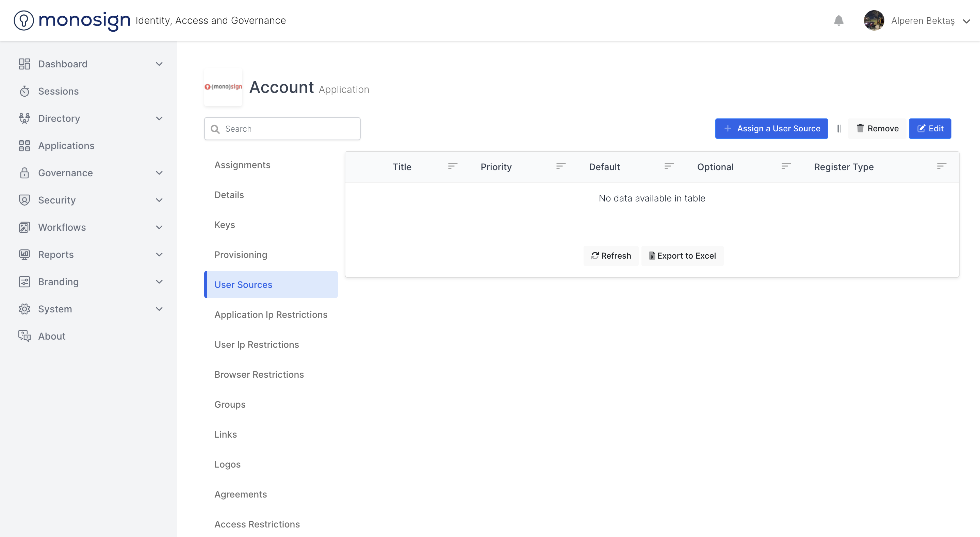Click the Title column sort icon
Viewport: 980px width, 537px height.
pos(452,167)
